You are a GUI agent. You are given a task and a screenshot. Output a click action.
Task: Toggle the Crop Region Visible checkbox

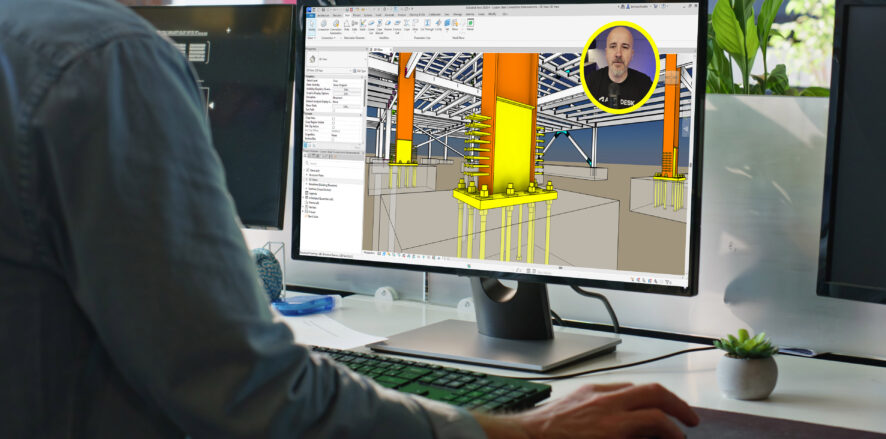click(x=333, y=123)
